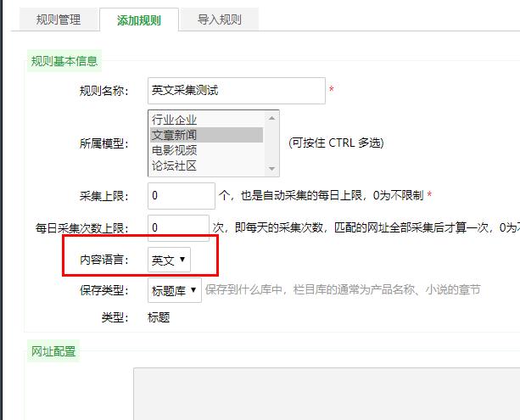Select 行业企业 in the 所属模型 list
This screenshot has height=420, width=520.
(x=206, y=120)
